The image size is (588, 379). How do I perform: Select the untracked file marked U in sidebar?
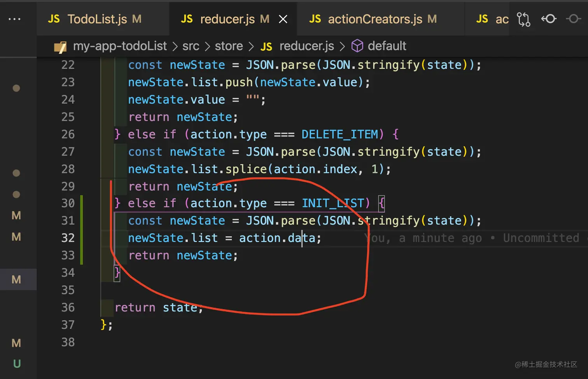pyautogui.click(x=17, y=364)
